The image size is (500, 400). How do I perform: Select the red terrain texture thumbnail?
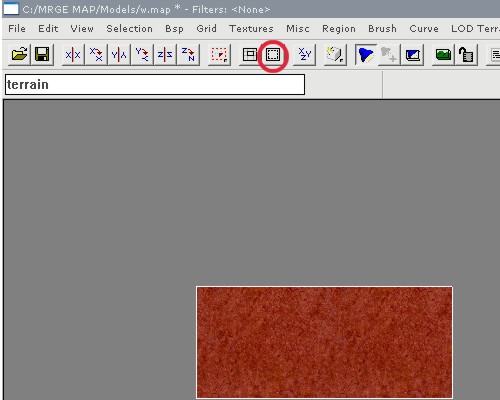[324, 342]
